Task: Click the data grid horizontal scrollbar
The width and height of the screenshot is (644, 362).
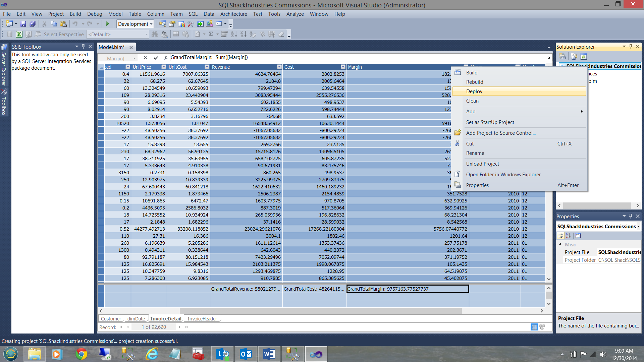Action: pyautogui.click(x=320, y=311)
